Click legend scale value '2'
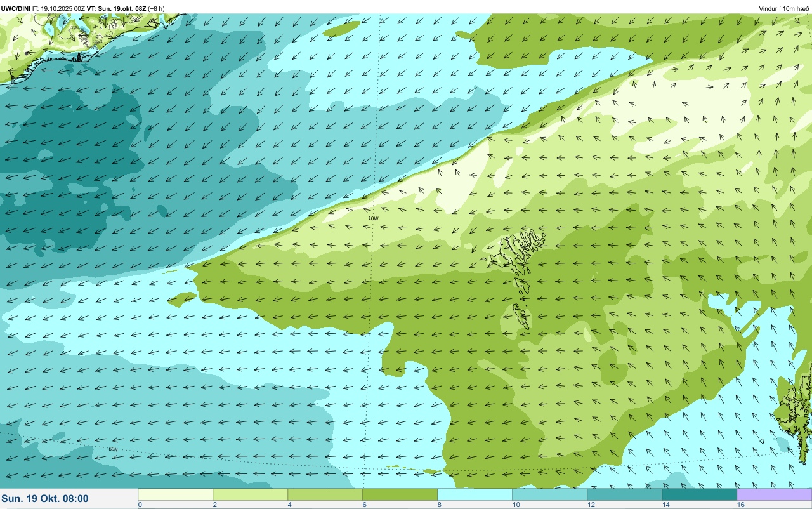The width and height of the screenshot is (812, 509). [x=214, y=505]
